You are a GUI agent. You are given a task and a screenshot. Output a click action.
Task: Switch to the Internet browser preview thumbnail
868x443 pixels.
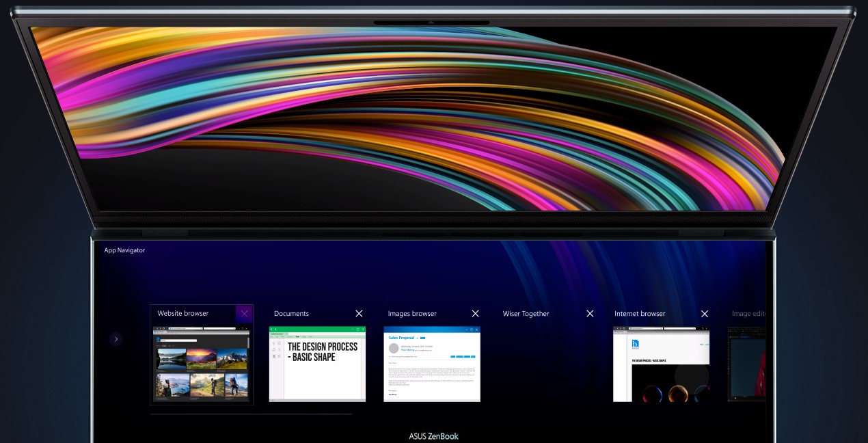click(x=661, y=364)
